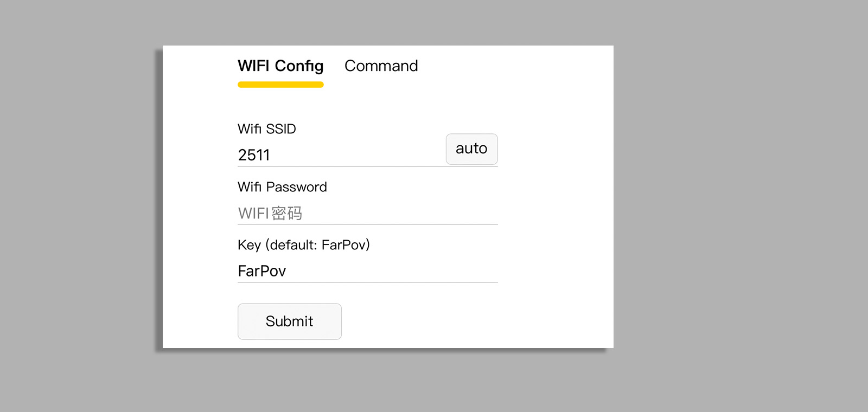Click empty space between tabs and SSID label
This screenshot has height=412, width=868.
click(367, 106)
